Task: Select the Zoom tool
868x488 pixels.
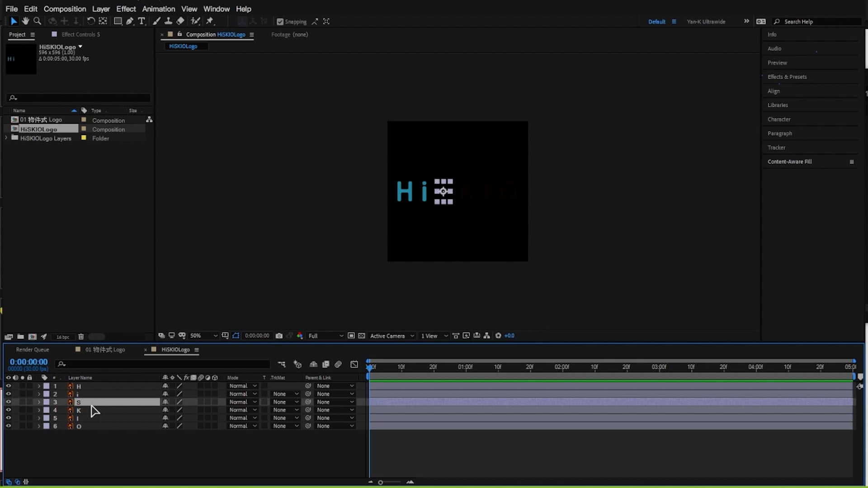Action: [38, 21]
